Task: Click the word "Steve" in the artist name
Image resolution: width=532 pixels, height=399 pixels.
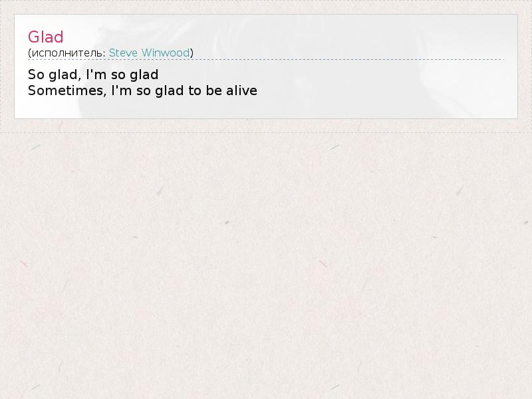Action: pyautogui.click(x=123, y=53)
